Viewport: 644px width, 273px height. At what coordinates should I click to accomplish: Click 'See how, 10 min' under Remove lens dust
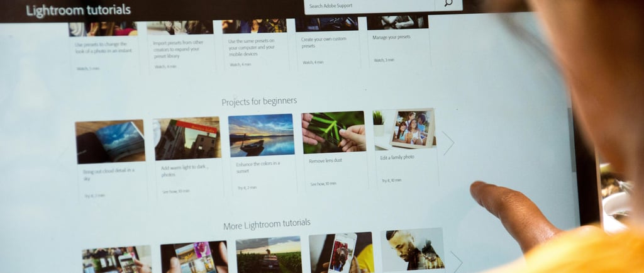tap(323, 184)
